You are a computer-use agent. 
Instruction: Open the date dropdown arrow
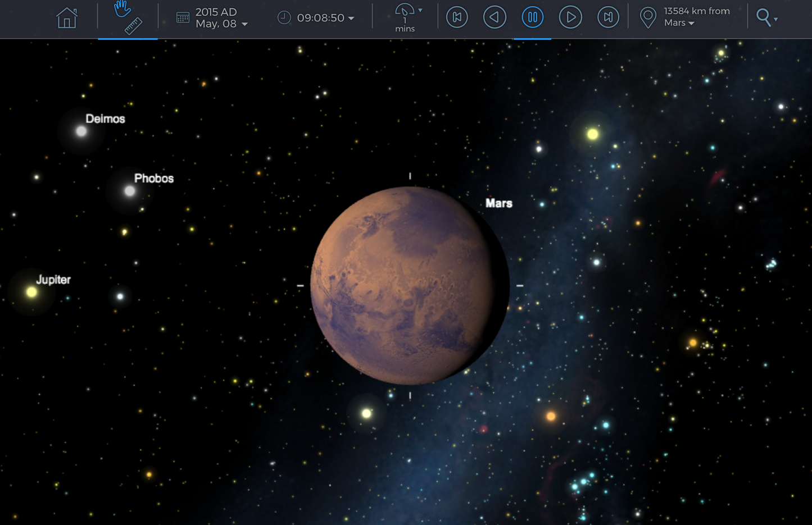tap(244, 25)
